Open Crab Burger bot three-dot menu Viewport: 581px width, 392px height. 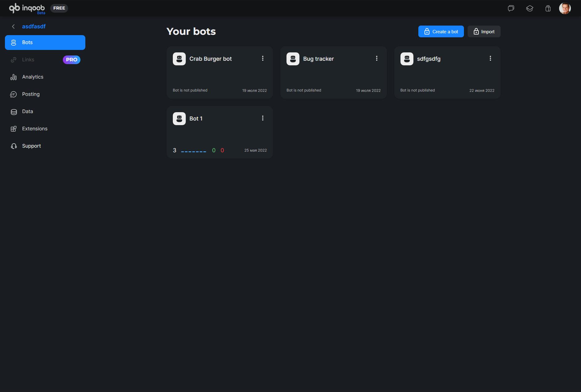(x=263, y=58)
